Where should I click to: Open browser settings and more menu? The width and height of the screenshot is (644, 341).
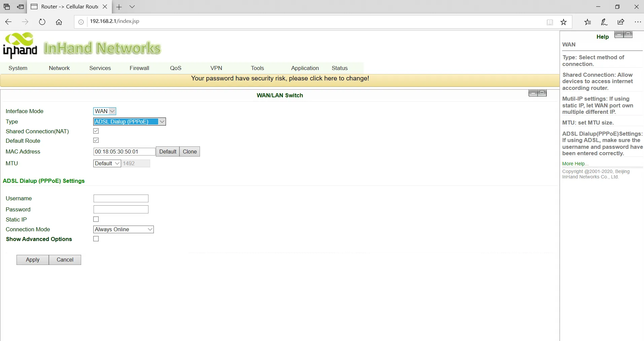638,22
